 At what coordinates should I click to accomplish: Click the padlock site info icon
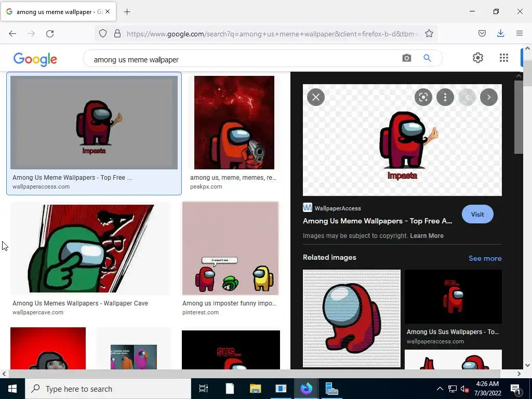(117, 34)
